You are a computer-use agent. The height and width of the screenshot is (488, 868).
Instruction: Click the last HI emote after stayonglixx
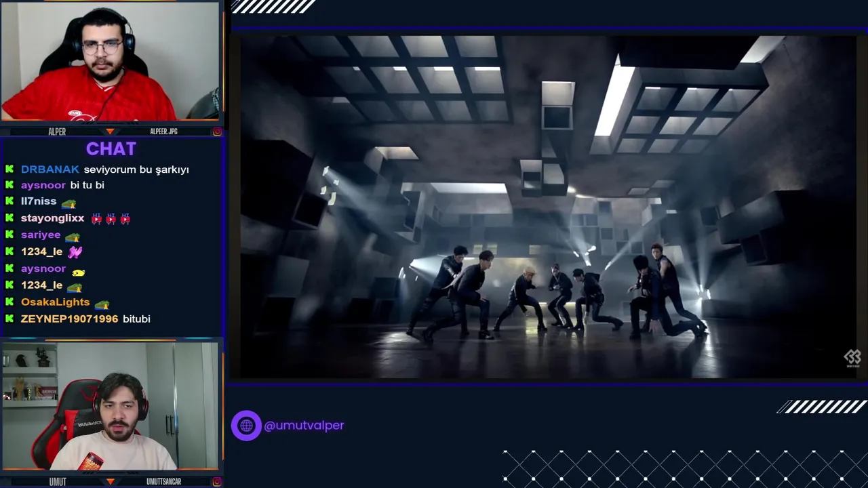[x=125, y=218]
